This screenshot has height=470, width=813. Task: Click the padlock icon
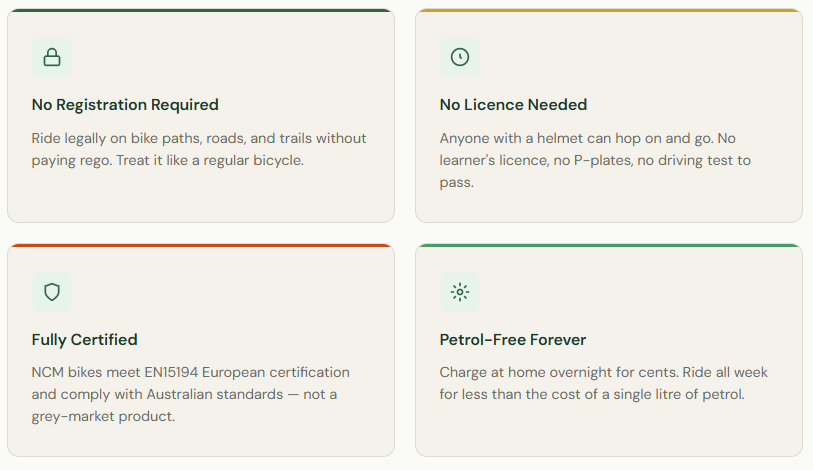coord(52,57)
